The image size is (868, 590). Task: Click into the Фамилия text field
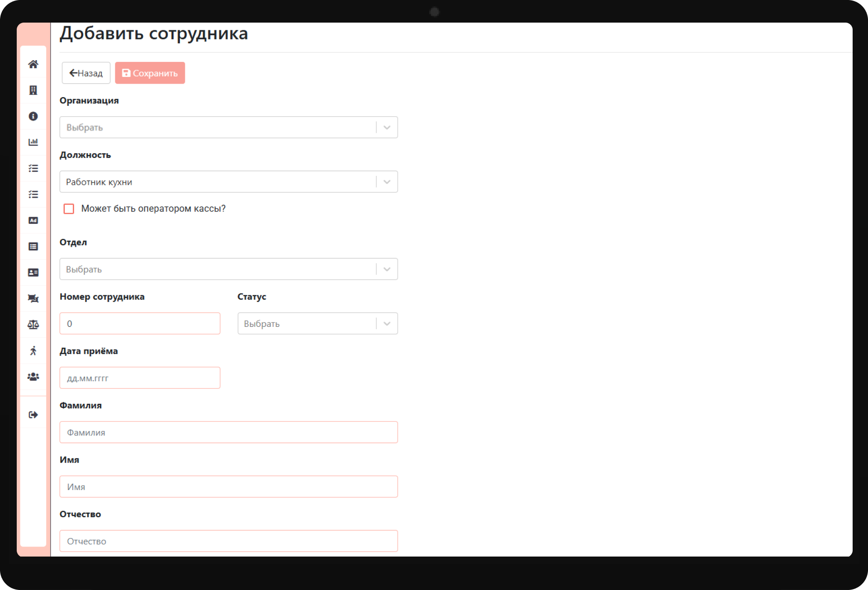[228, 432]
